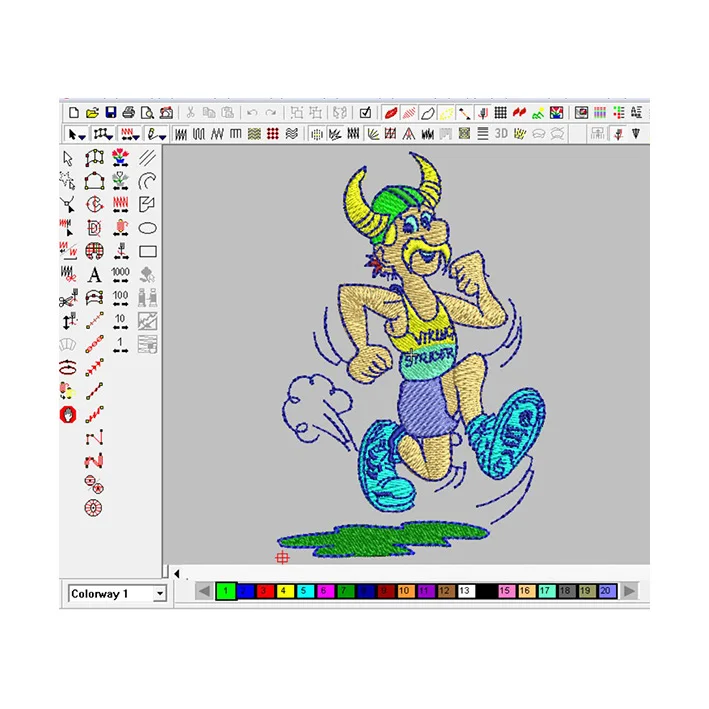The width and height of the screenshot is (709, 709).
Task: Select the Lettering 'A' tool
Action: [x=95, y=274]
